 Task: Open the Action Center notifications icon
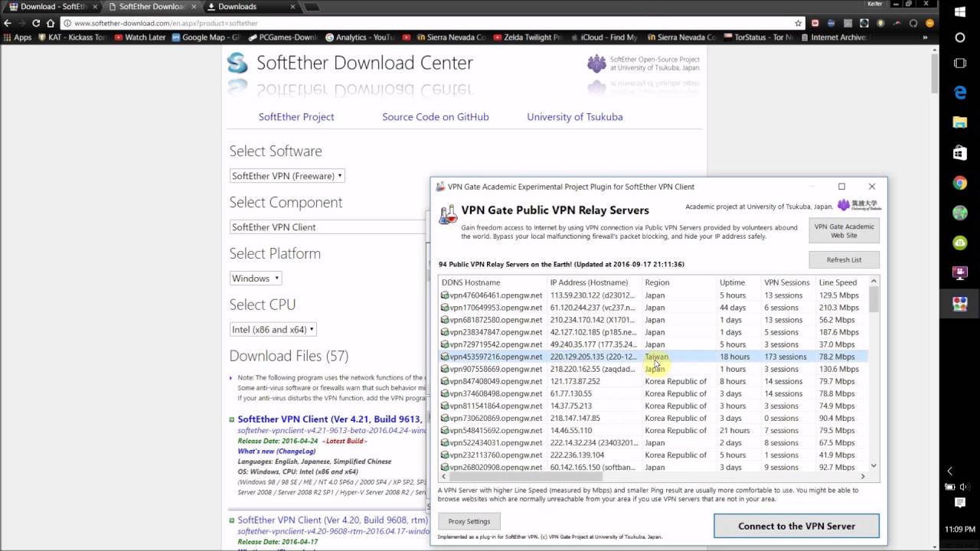960,503
